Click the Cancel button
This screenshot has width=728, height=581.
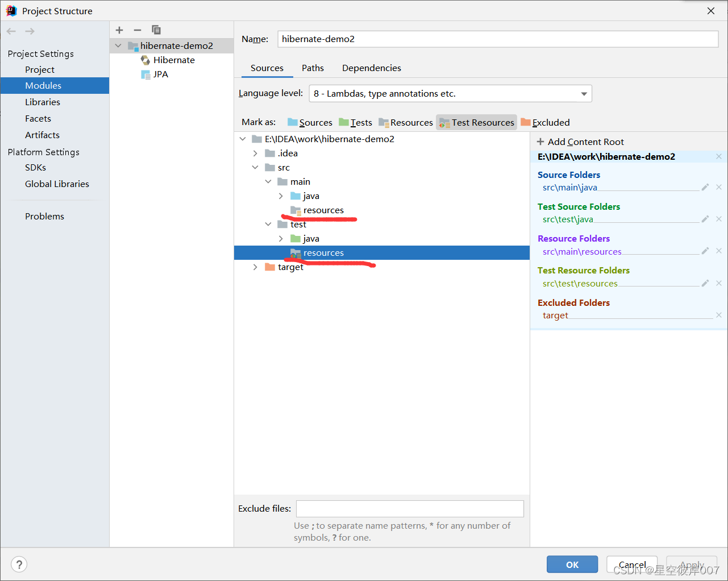[x=632, y=565]
